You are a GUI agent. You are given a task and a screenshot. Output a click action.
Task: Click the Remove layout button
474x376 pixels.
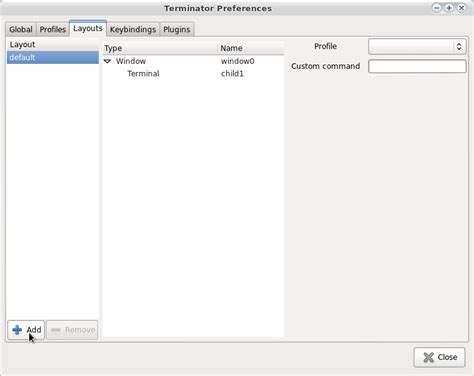pos(72,330)
